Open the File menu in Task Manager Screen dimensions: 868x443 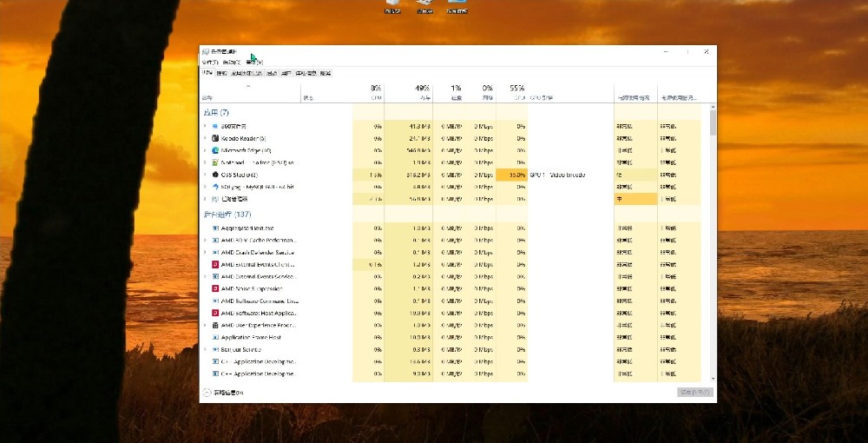(207, 63)
